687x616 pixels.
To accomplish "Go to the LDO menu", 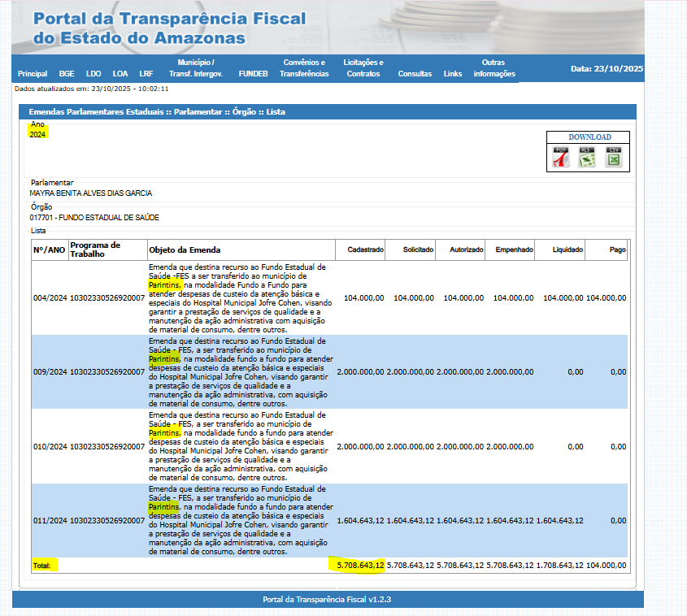I will 93,73.
